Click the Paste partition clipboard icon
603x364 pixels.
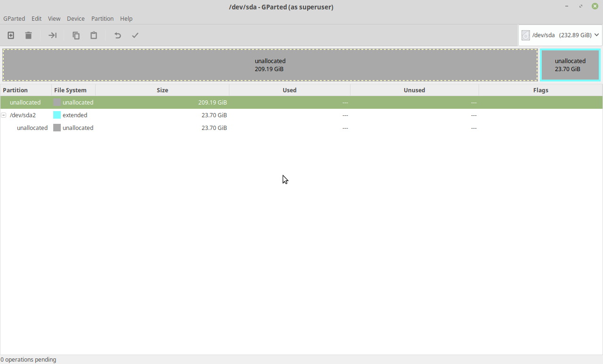point(94,35)
